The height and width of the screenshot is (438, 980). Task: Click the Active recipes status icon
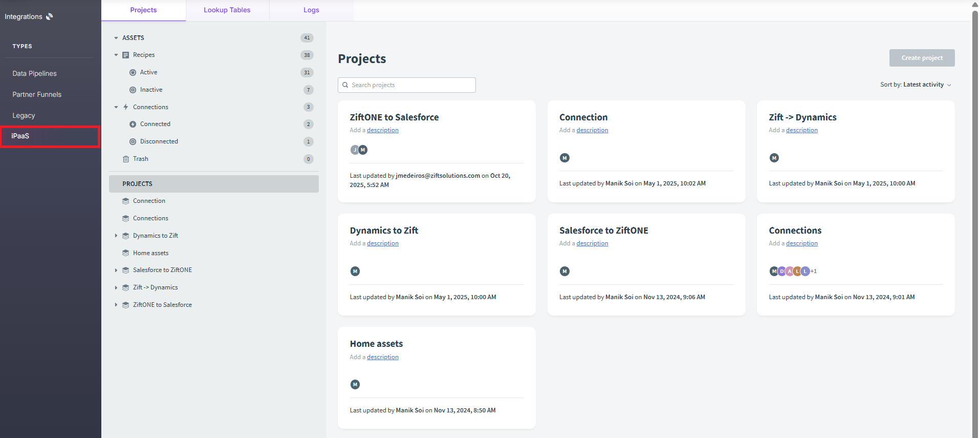[x=133, y=72]
